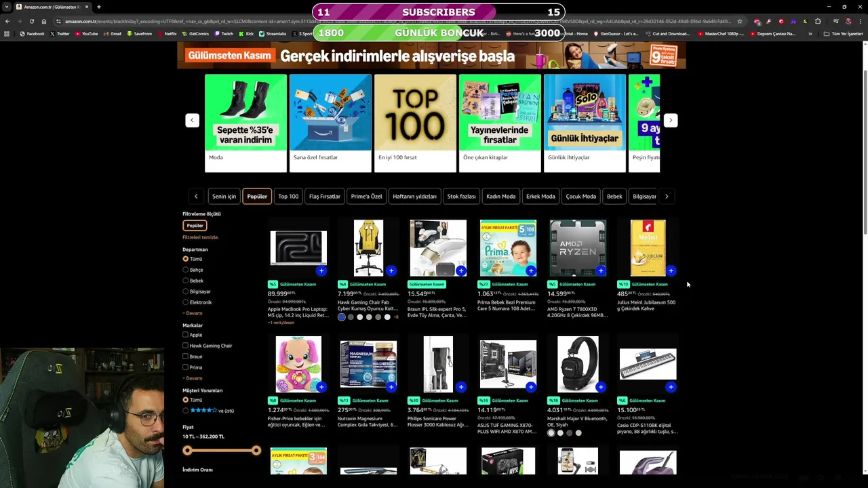The height and width of the screenshot is (488, 868).
Task: Open the Facebook bookmark
Action: (32, 34)
